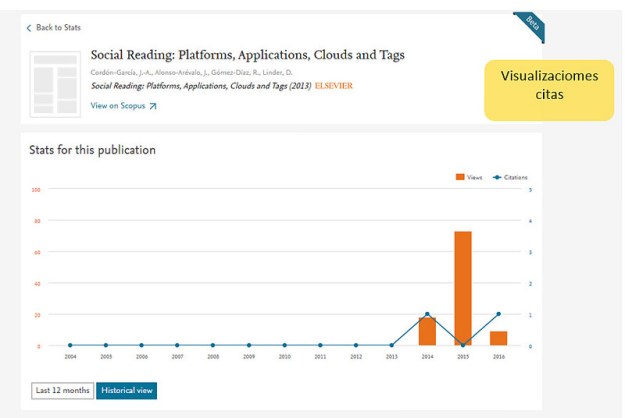Click the publication title heading

click(247, 55)
